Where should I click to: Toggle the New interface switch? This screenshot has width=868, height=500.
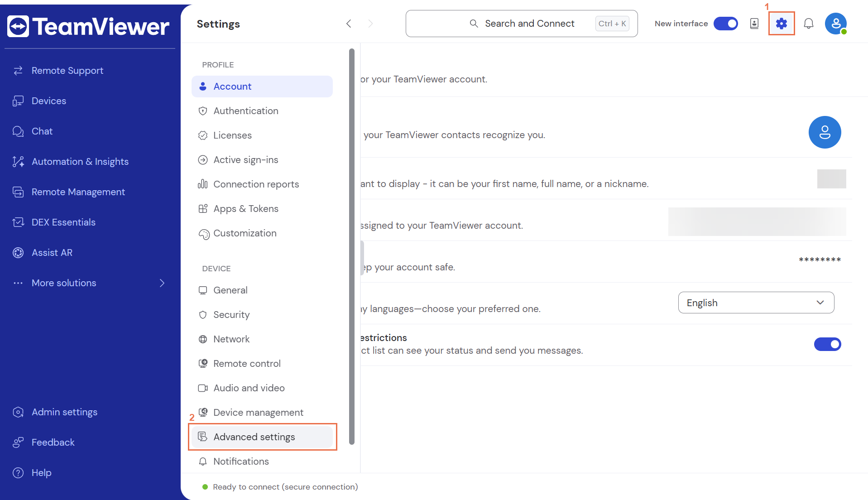725,24
